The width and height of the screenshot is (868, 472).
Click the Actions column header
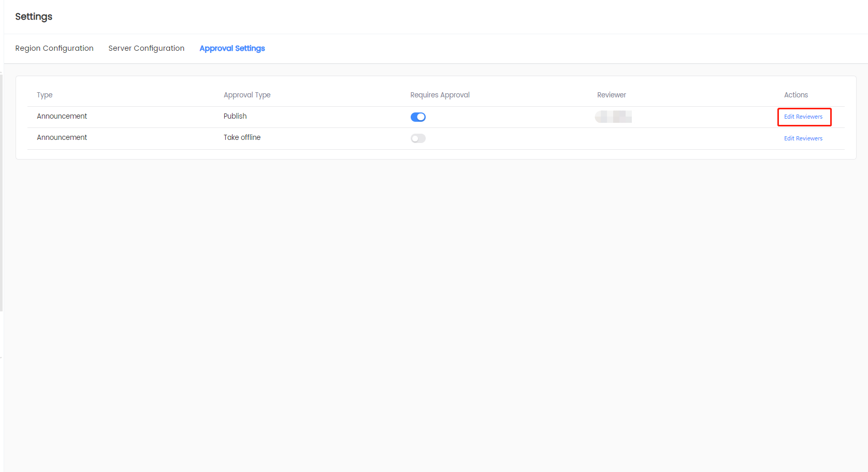(x=795, y=95)
